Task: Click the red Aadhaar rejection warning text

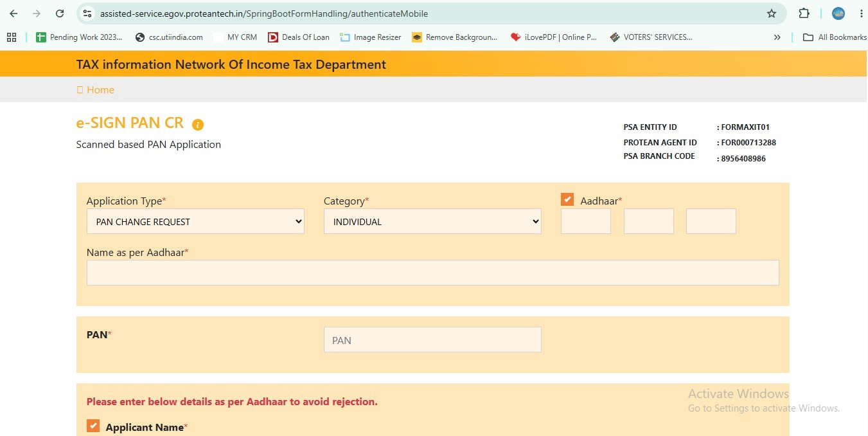Action: [232, 402]
